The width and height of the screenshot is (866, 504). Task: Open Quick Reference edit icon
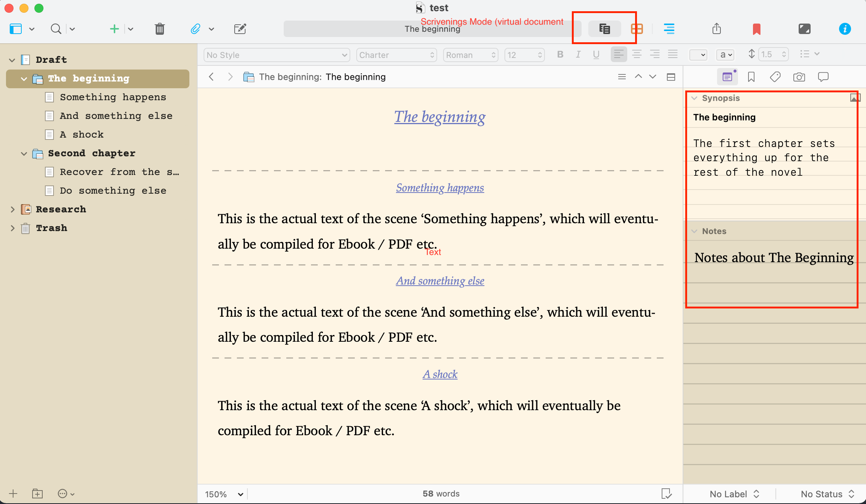tap(240, 29)
